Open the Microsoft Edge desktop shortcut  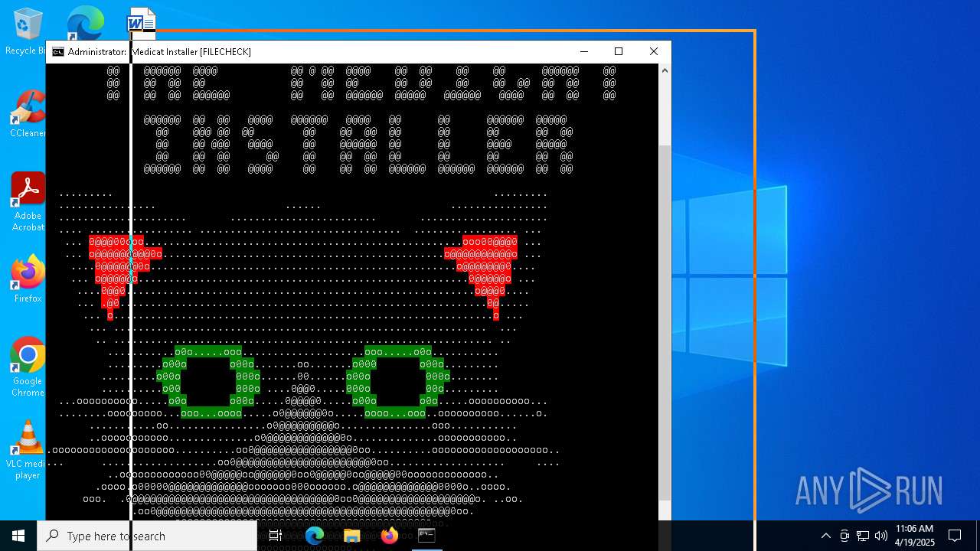click(84, 22)
